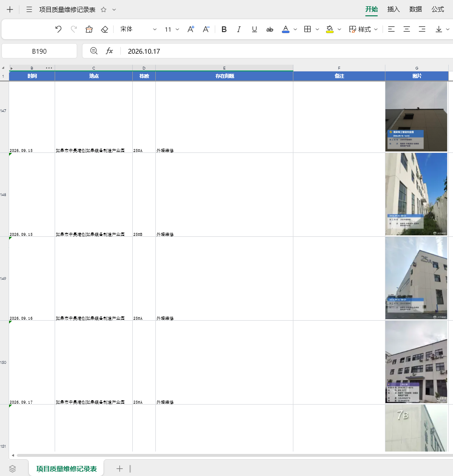Toggle underline formatting
The width and height of the screenshot is (453, 476).
[x=255, y=29]
